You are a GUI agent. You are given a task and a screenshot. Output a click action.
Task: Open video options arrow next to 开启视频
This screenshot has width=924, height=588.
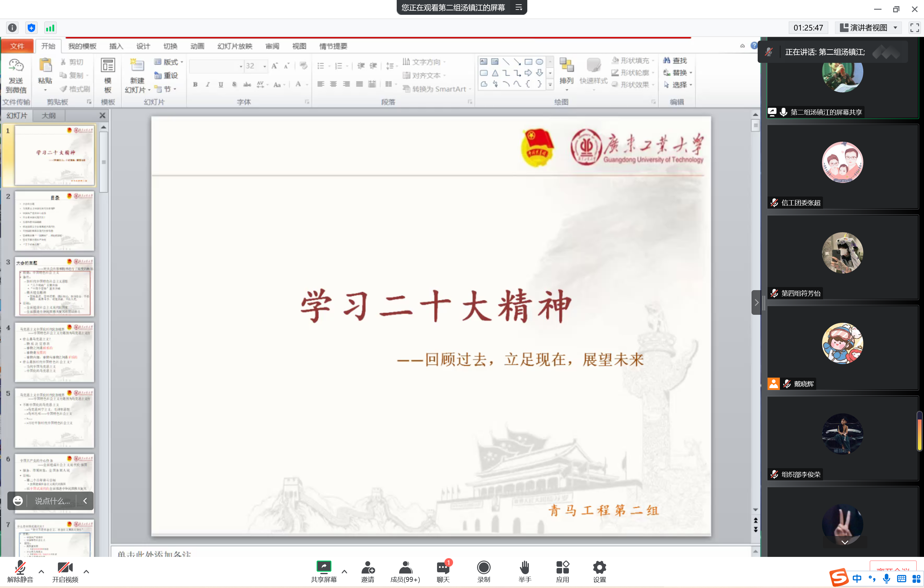86,571
